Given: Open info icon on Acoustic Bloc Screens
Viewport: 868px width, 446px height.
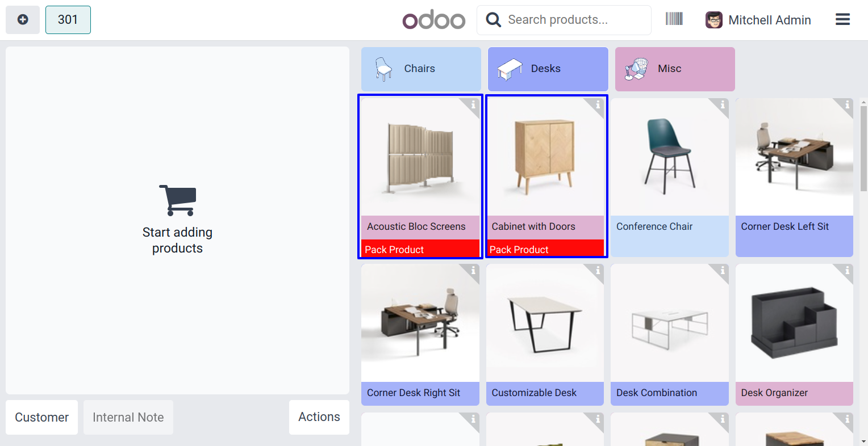Looking at the screenshot, I should [473, 105].
